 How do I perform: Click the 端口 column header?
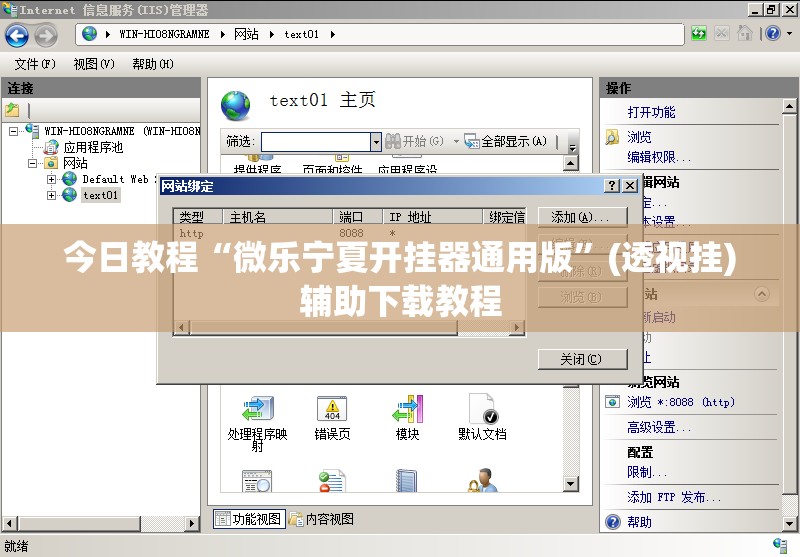[x=358, y=217]
